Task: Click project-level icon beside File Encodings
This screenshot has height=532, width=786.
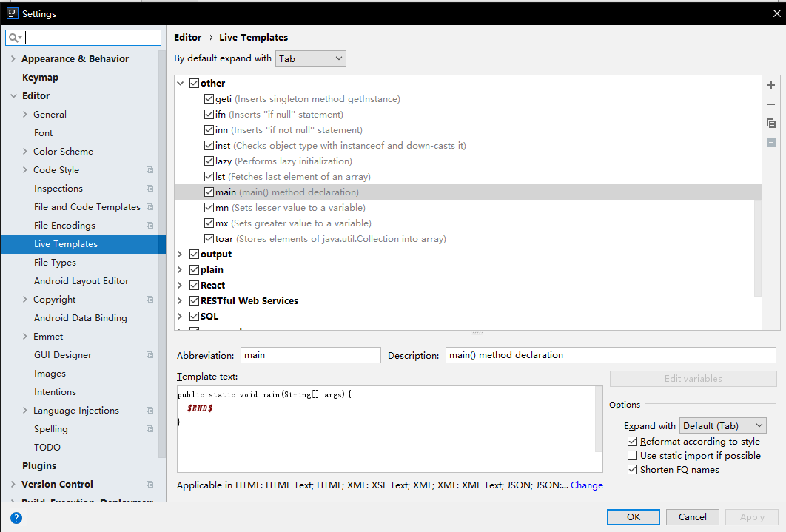Action: (x=150, y=226)
